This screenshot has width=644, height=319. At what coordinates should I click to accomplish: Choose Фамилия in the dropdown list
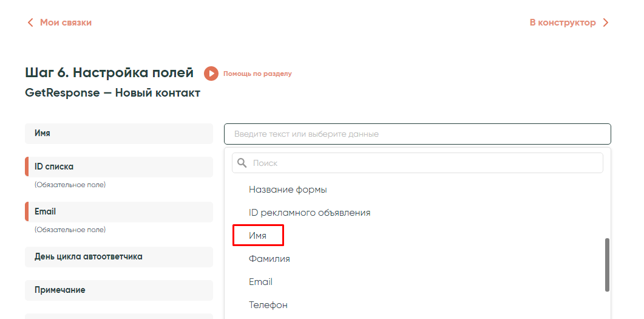(269, 259)
